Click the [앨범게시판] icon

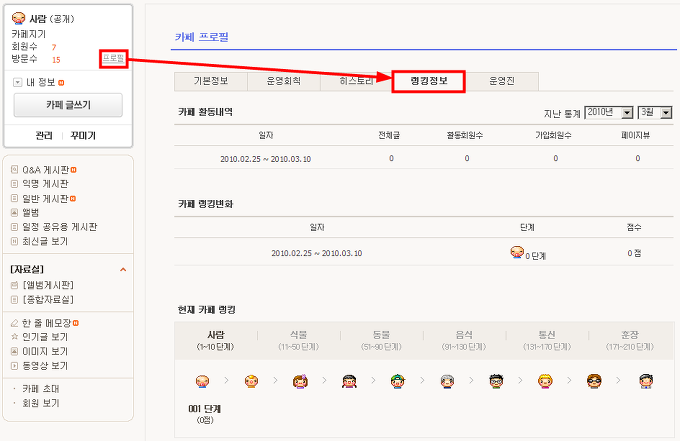pyautogui.click(x=14, y=285)
